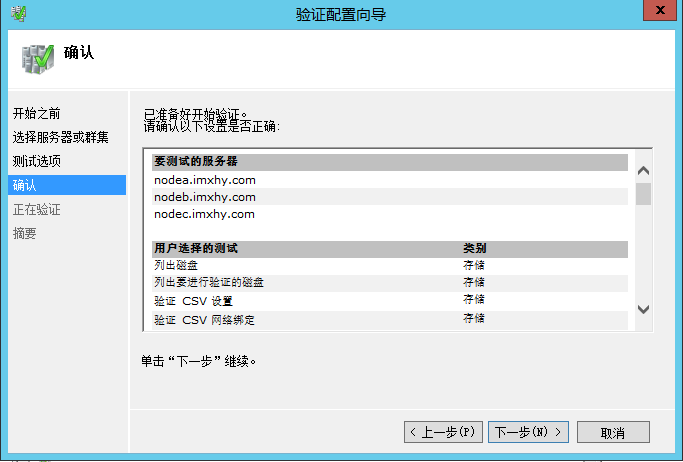Go to the 开始之前 step
683x462 pixels.
(x=37, y=113)
